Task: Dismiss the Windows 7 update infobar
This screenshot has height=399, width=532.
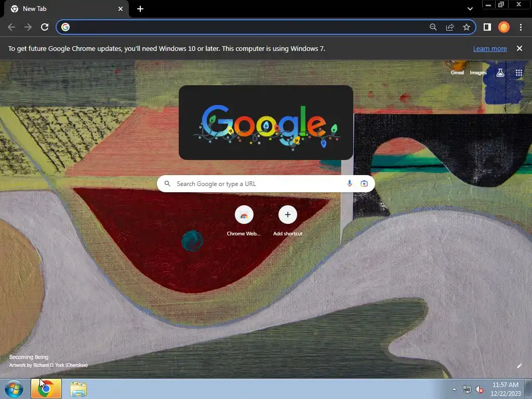Action: click(520, 48)
